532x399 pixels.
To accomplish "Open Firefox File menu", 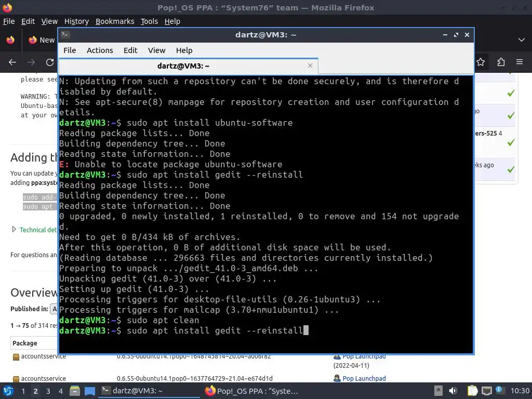I will coord(9,21).
